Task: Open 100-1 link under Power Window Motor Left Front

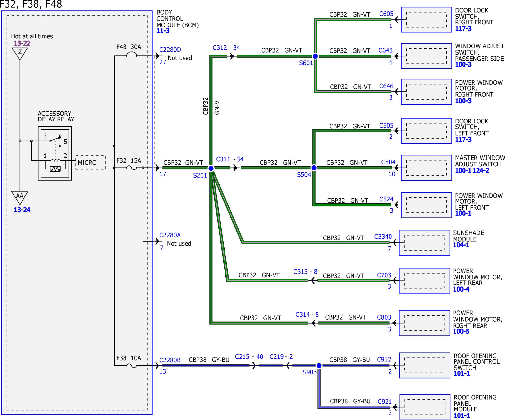Action: 463,213
